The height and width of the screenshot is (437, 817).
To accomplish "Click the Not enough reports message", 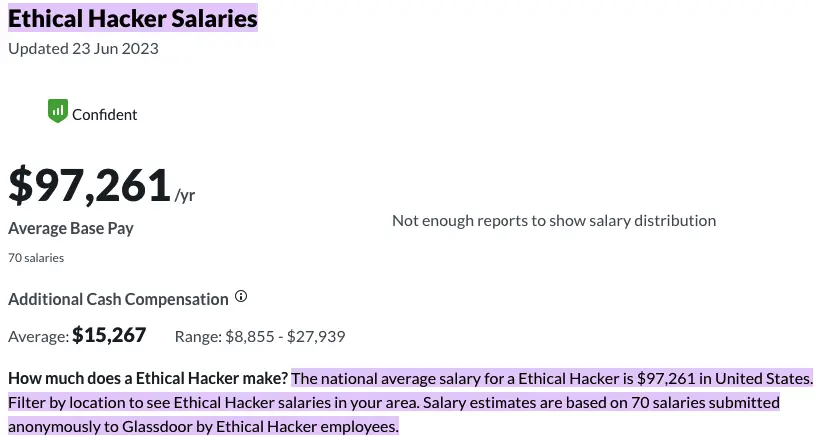I will pyautogui.click(x=554, y=220).
